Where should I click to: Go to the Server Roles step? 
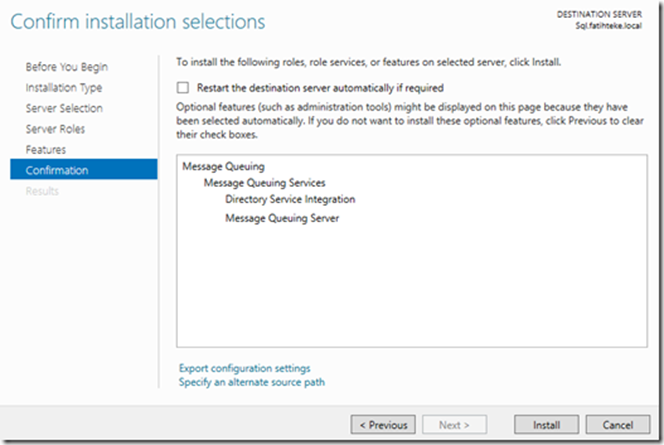click(x=55, y=129)
